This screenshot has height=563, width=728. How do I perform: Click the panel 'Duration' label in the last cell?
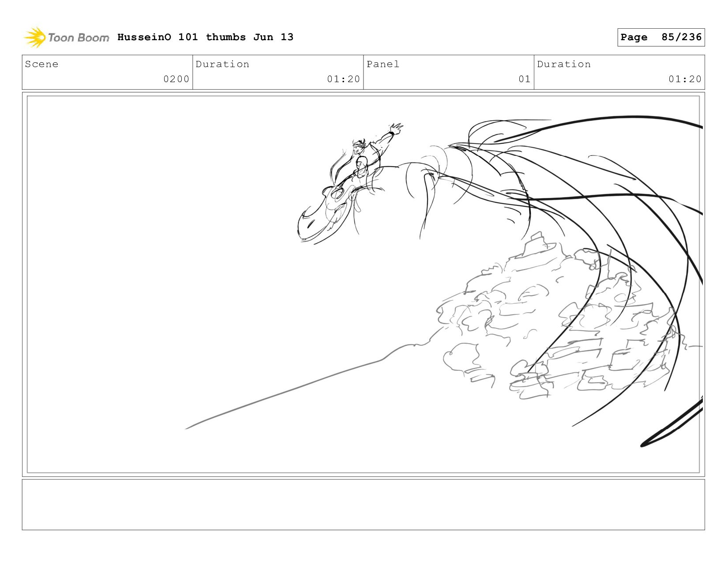tap(564, 64)
